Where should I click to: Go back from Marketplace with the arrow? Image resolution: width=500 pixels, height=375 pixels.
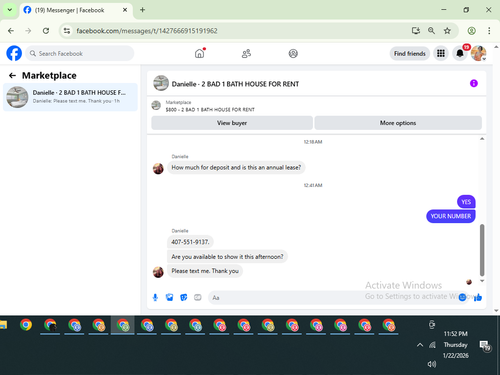coord(12,76)
